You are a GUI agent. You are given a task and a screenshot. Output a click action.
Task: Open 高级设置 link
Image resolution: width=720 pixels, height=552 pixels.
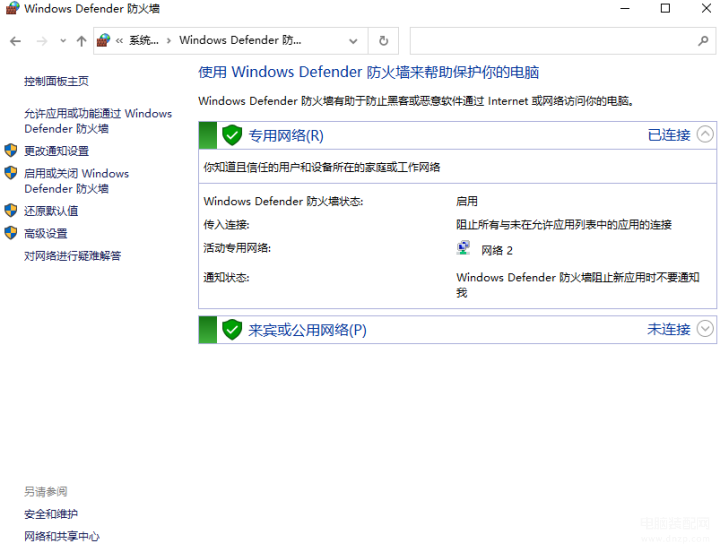point(45,233)
